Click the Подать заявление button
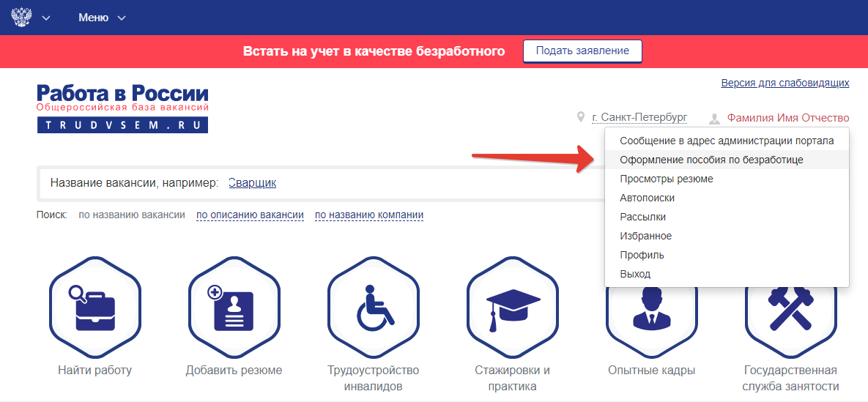The height and width of the screenshot is (402, 868). coord(582,51)
